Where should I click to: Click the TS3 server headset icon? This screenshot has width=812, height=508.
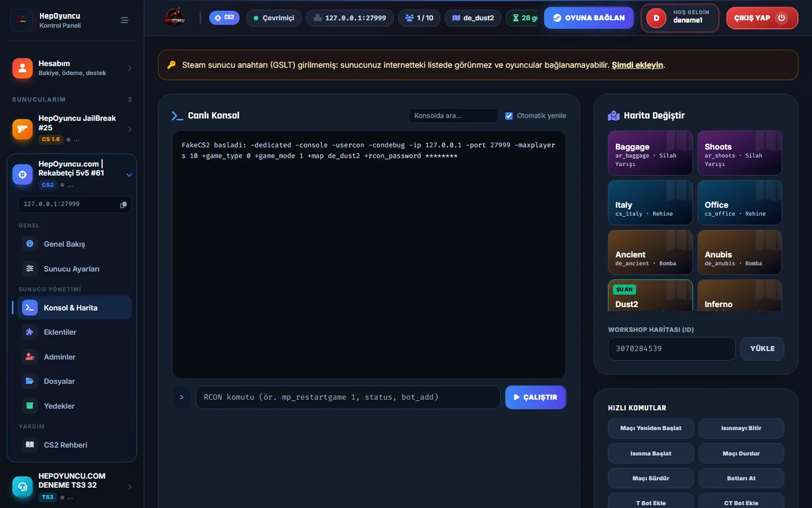click(23, 487)
